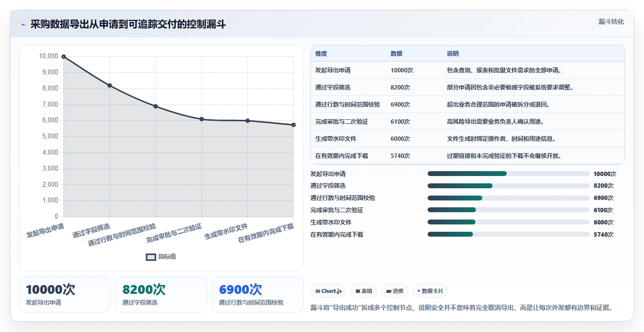644x332 pixels.
Task: Click the 表格 chip
Action: click(x=364, y=291)
